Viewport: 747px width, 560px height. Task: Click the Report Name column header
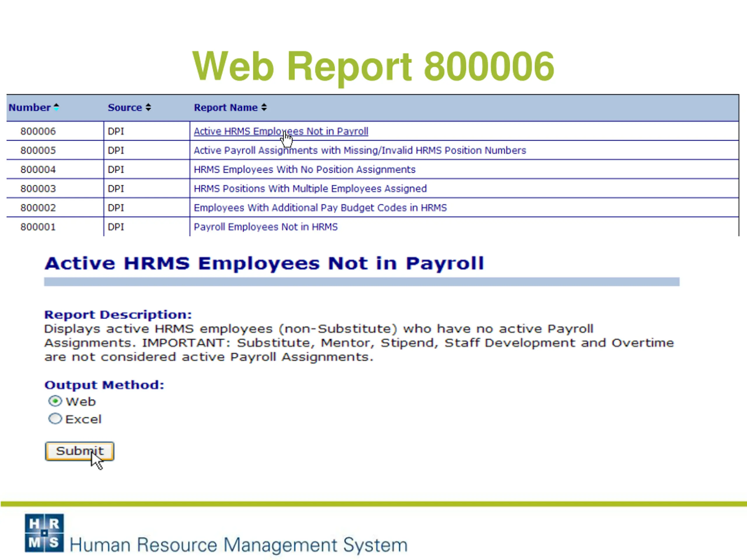[x=226, y=107]
